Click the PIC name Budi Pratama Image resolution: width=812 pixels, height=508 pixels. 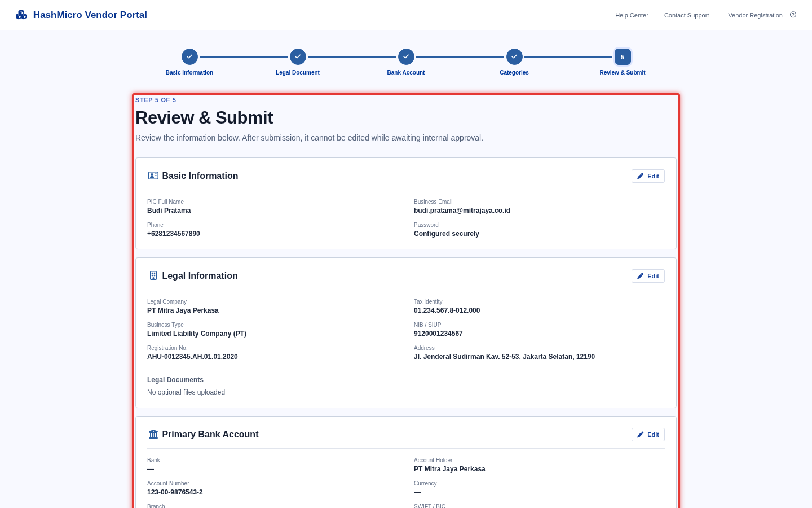click(x=169, y=211)
